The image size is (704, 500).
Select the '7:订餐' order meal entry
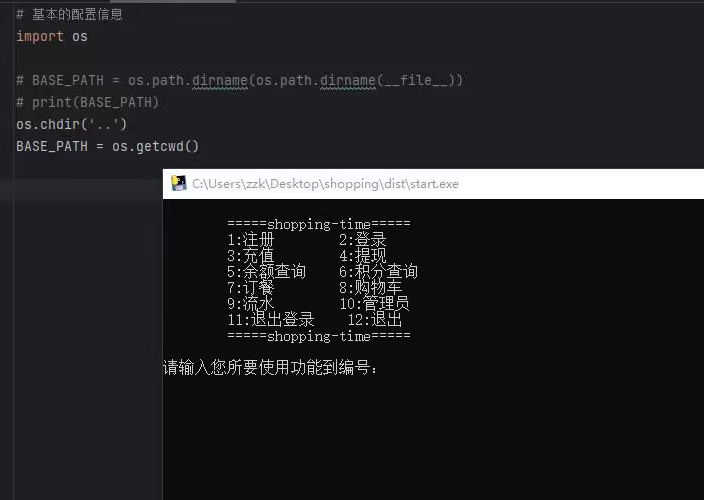[250, 288]
